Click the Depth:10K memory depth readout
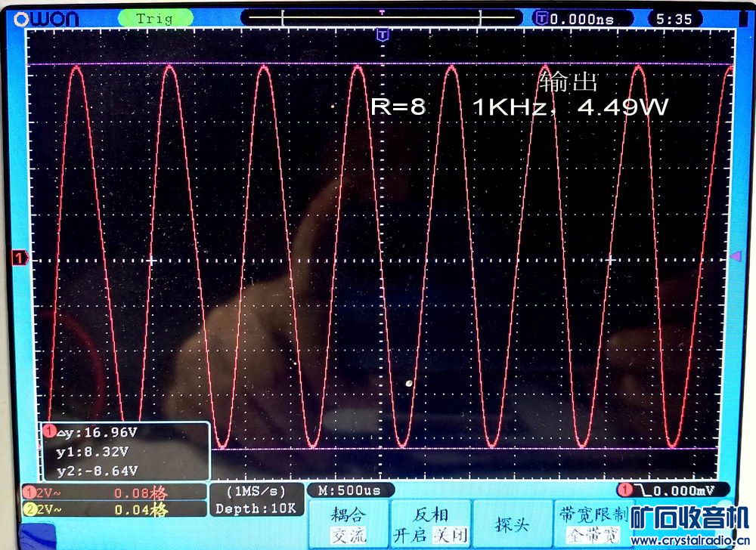The image size is (756, 550). pos(256,508)
